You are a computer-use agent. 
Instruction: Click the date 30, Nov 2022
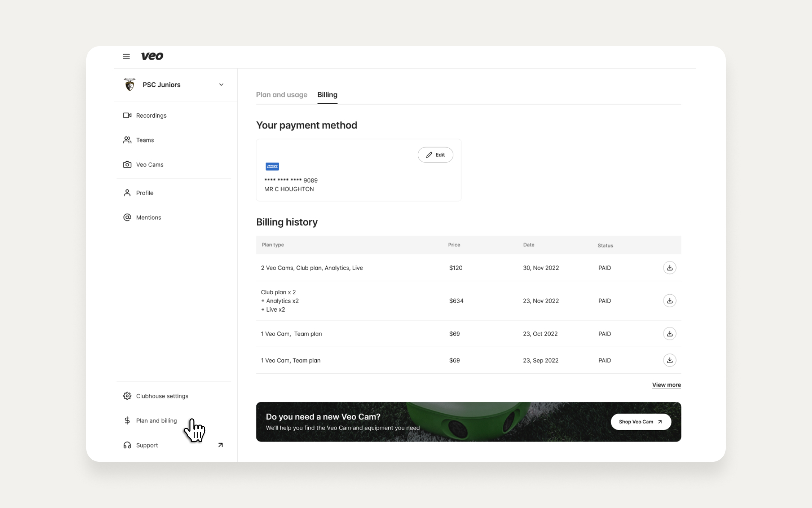coord(541,268)
